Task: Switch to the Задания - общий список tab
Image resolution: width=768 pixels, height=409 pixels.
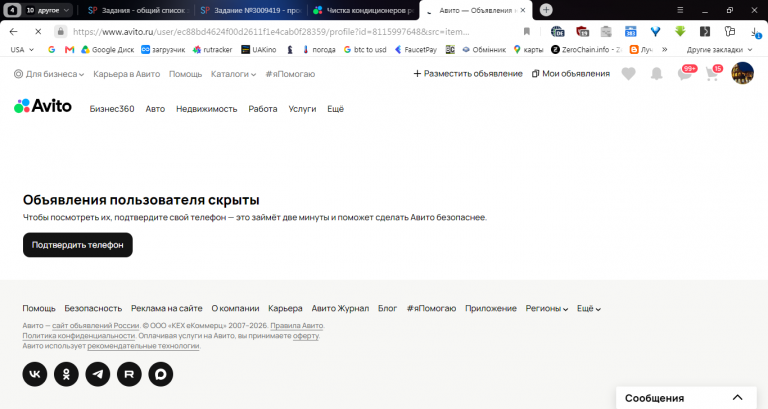Action: click(x=139, y=10)
